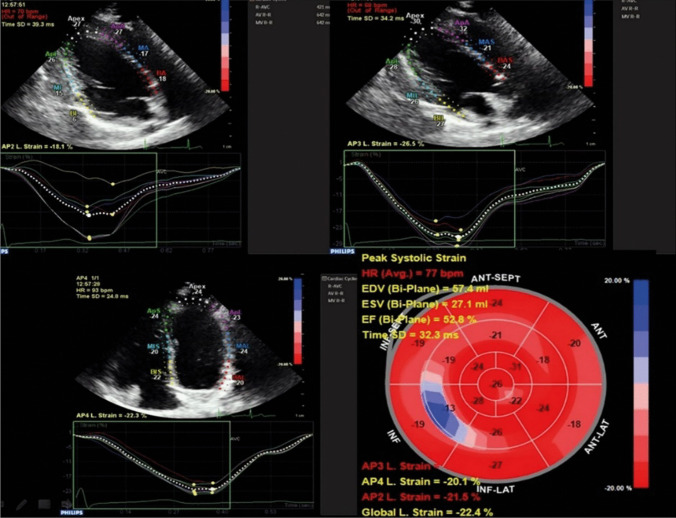Select the MA -17 segment label in AP2 view
The image size is (676, 518).
(144, 50)
